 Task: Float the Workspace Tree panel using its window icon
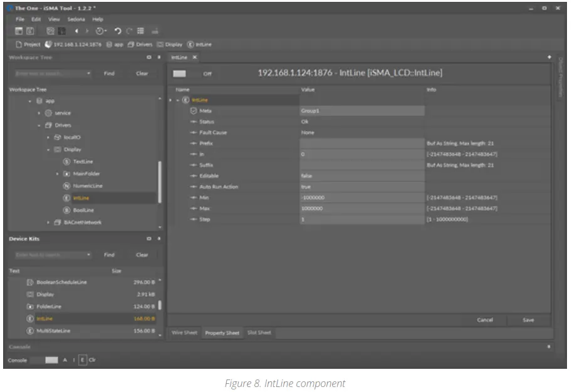tap(149, 57)
